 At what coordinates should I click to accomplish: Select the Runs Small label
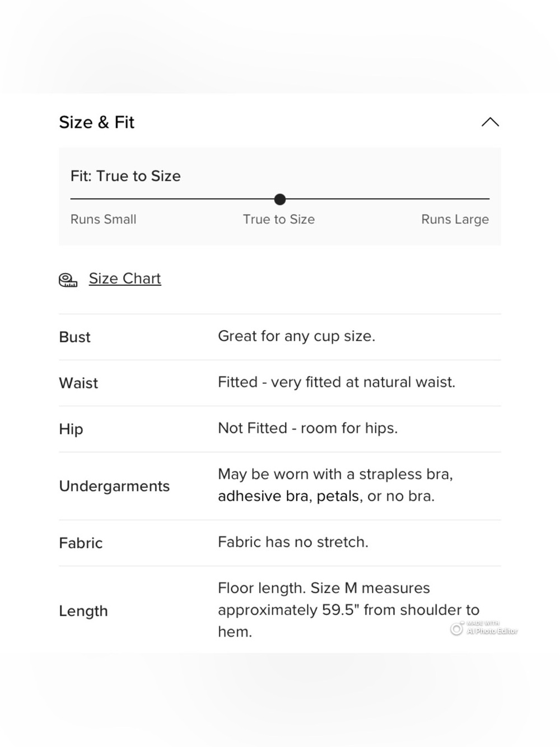point(104,219)
